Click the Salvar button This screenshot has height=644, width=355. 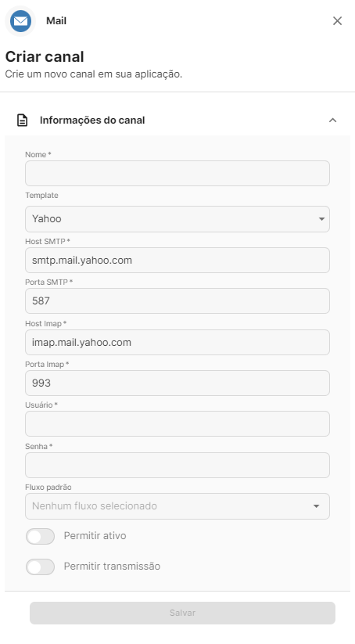(x=182, y=613)
